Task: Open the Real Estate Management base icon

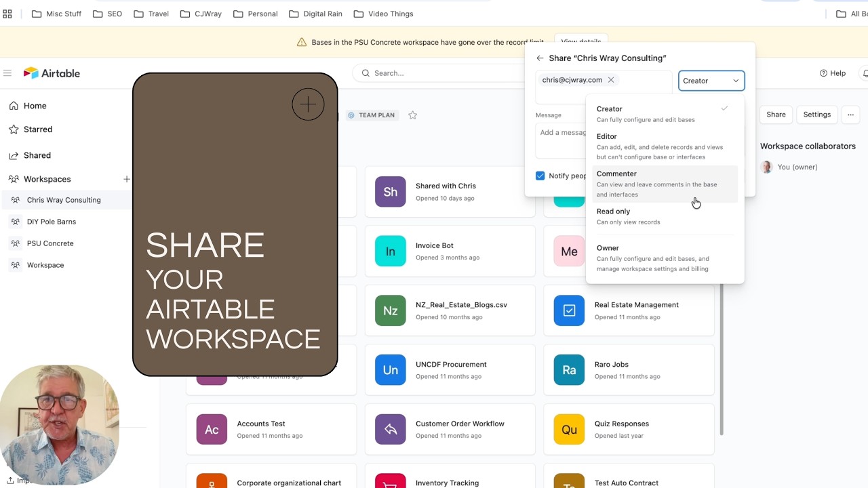Action: pos(569,310)
